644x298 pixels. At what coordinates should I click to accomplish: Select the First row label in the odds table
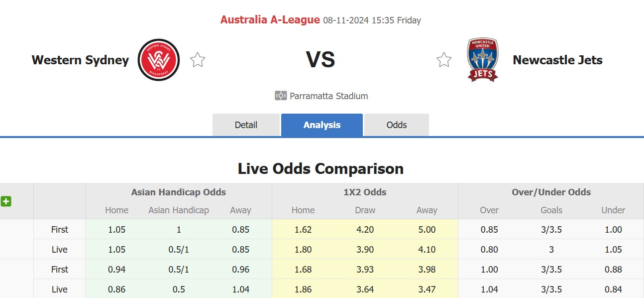(59, 229)
